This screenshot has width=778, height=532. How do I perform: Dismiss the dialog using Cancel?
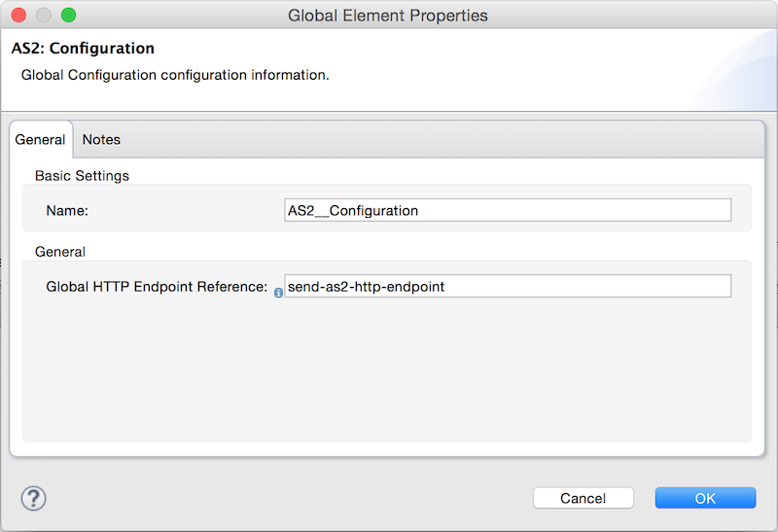click(x=583, y=498)
